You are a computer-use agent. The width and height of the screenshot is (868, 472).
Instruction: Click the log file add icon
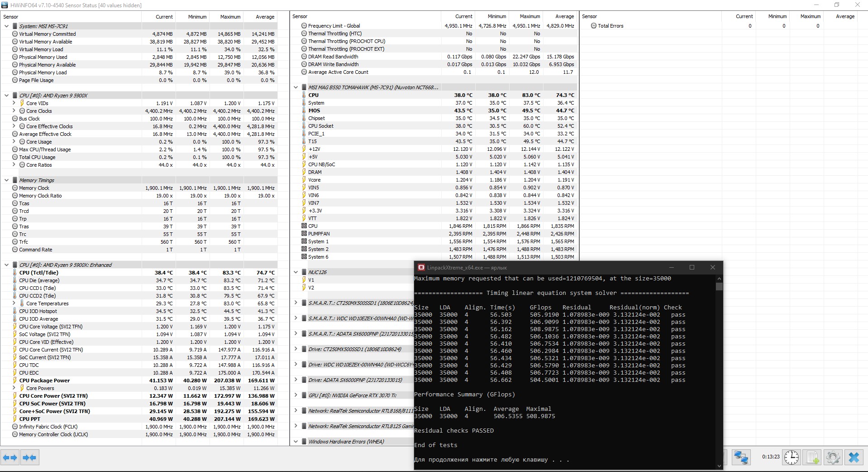click(812, 458)
